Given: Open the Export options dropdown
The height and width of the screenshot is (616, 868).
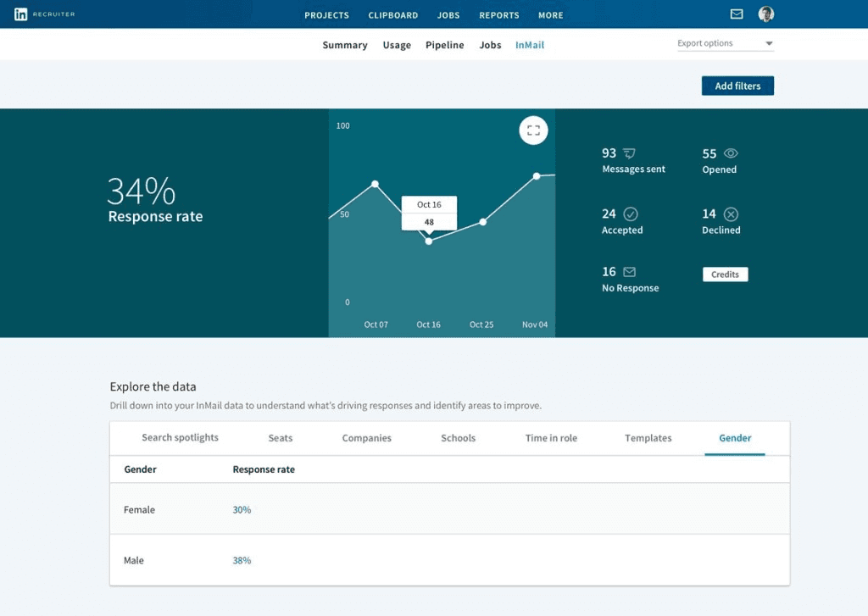Looking at the screenshot, I should click(726, 43).
